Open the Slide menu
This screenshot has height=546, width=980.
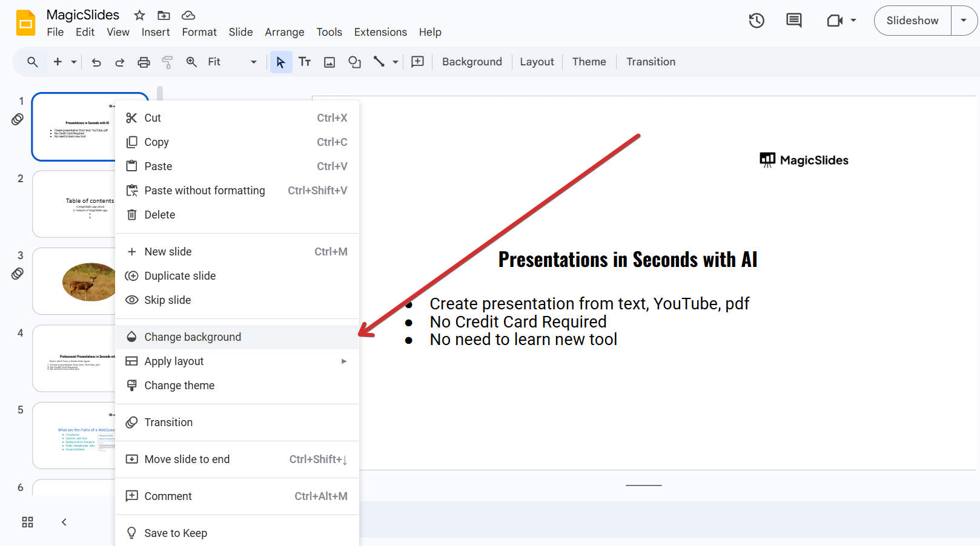241,32
